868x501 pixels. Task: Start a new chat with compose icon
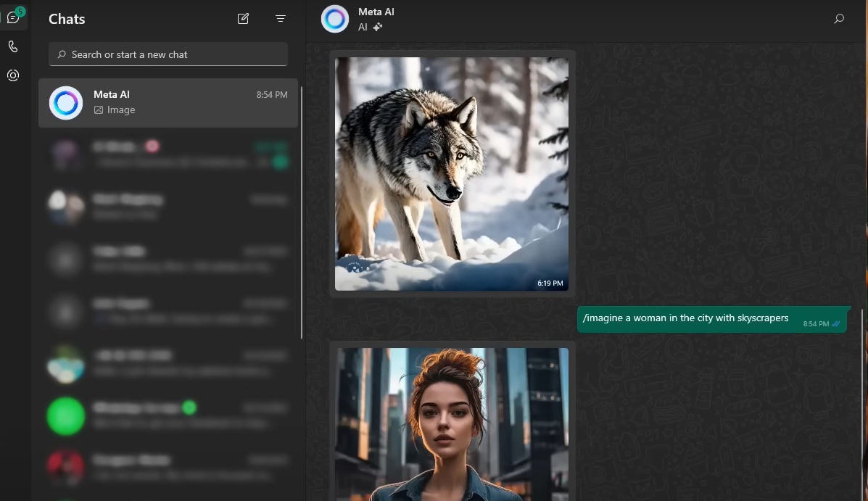click(x=243, y=19)
